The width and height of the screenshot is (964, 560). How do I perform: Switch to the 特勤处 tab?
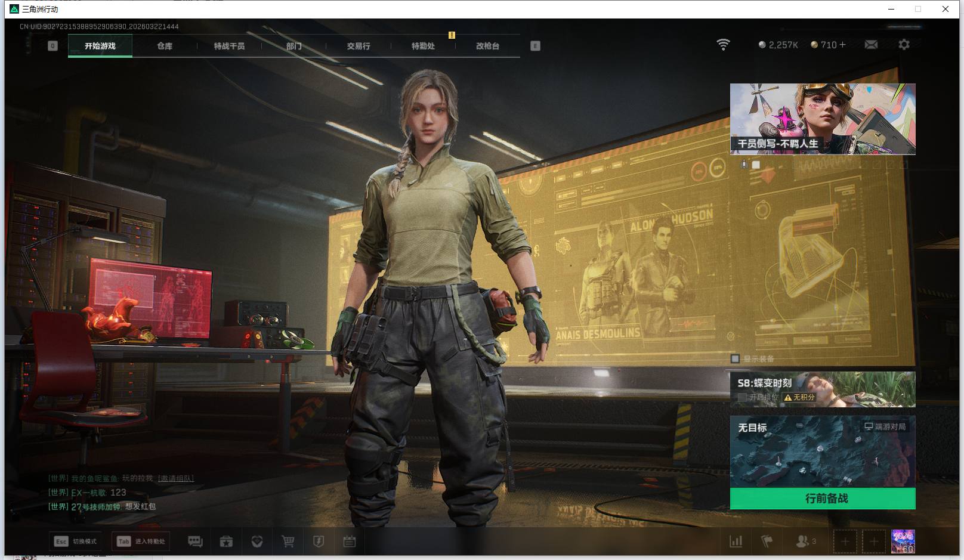423,46
